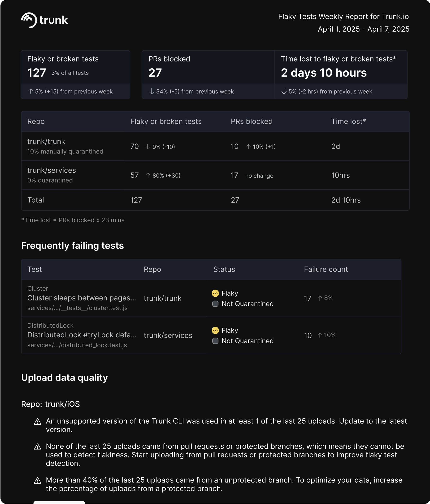Click the down arrow in PRs blocked card
Viewport: 430px width, 504px height.
[152, 91]
